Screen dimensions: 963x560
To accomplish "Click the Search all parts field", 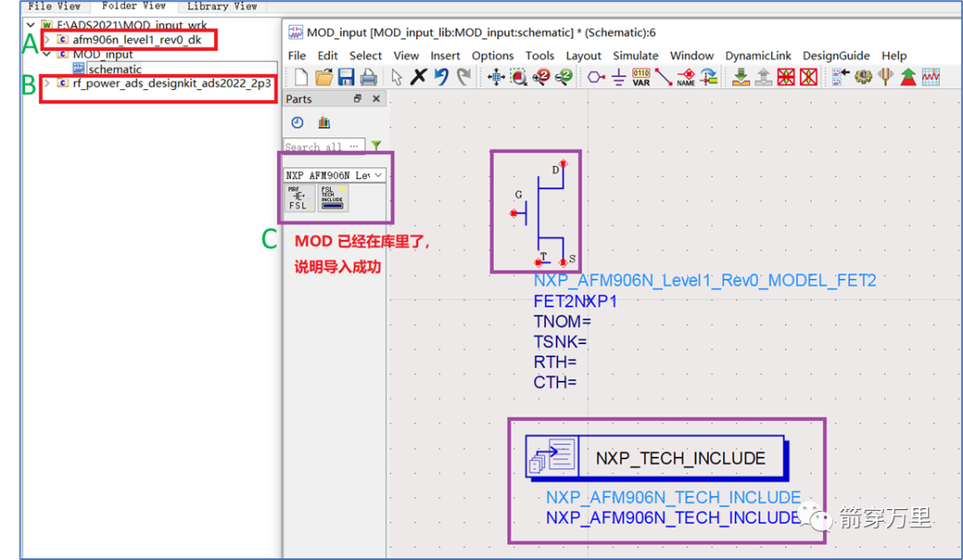I will point(323,146).
